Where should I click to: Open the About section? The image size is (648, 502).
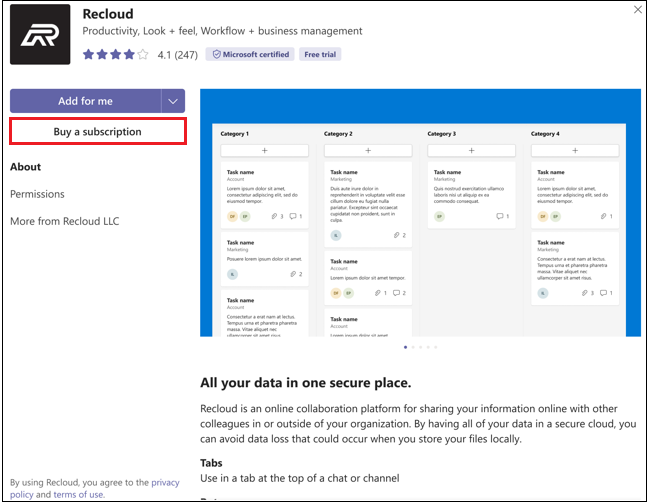pyautogui.click(x=26, y=167)
